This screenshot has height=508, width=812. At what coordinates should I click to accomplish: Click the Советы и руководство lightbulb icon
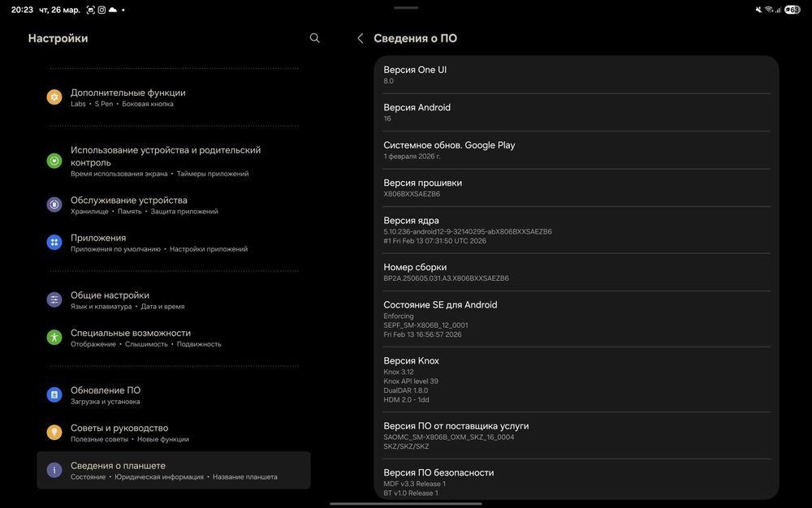coord(54,433)
